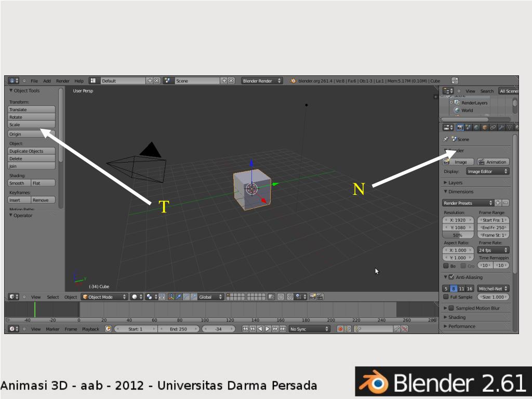This screenshot has height=399, width=532.
Task: Jump to the last frame in timeline
Action: pos(283,329)
